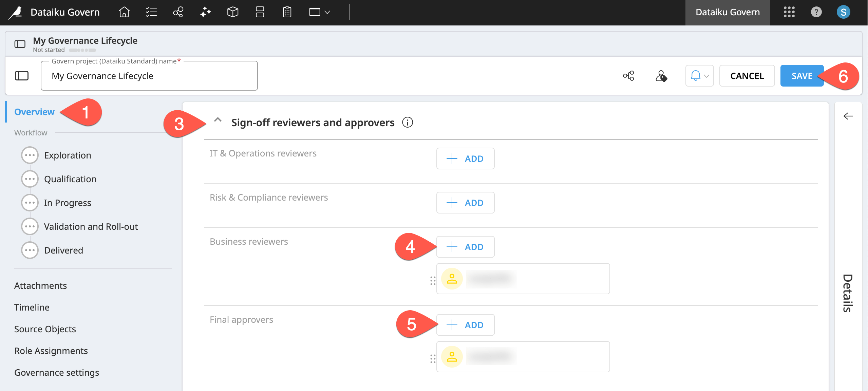Open the checklist icon in top navigation
This screenshot has width=868, height=391.
point(151,12)
